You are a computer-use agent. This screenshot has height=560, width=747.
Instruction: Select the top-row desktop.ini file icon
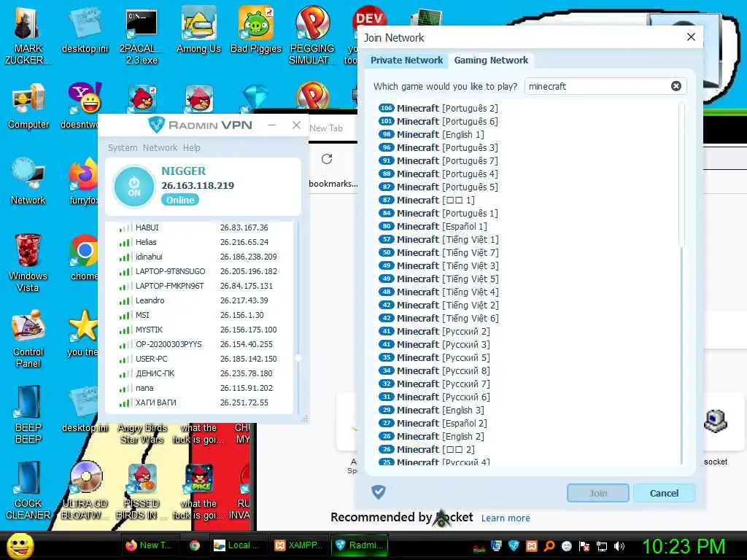(85, 31)
